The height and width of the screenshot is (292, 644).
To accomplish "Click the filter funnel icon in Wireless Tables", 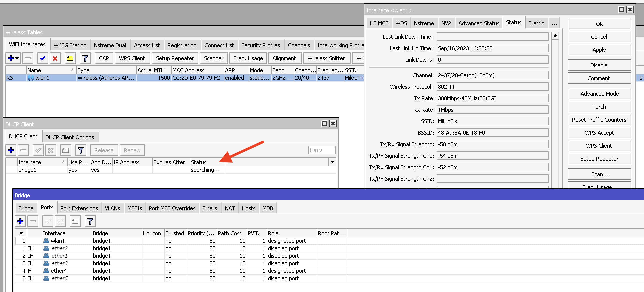I will pos(85,58).
